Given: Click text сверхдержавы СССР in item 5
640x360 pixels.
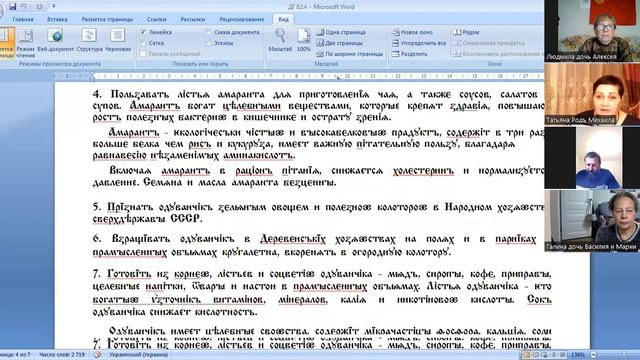Looking at the screenshot, I should 147,219.
